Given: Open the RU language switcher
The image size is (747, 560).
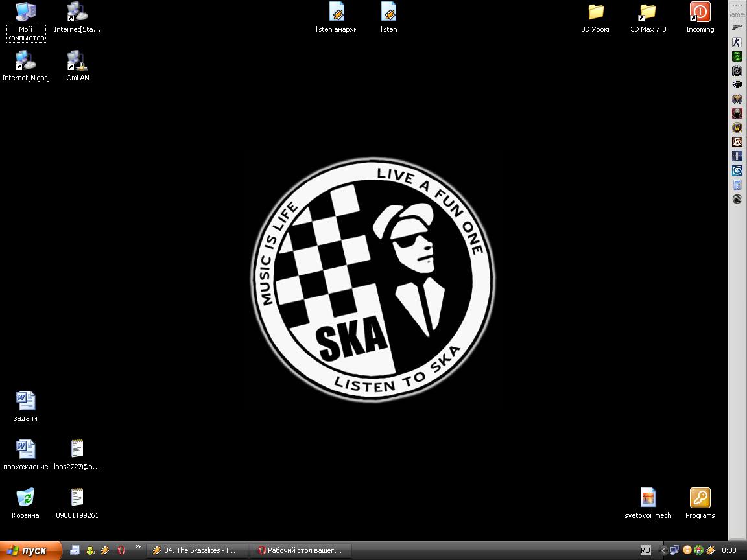Looking at the screenshot, I should (645, 550).
